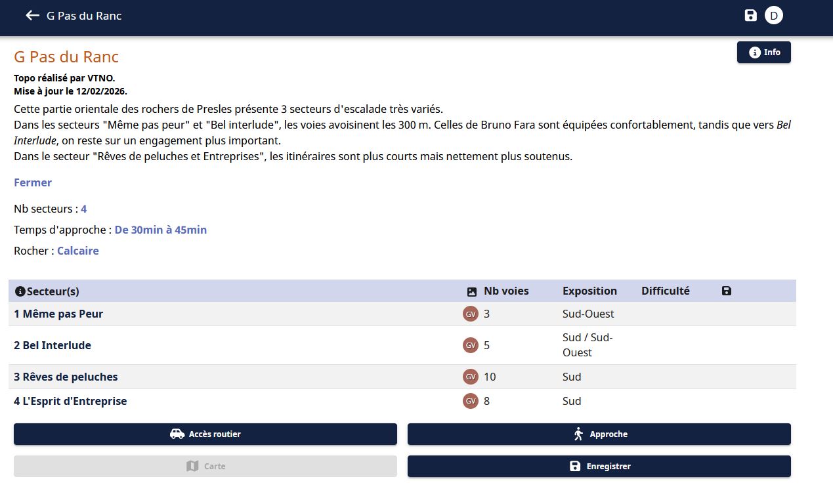Open the Accès routier button

point(205,434)
